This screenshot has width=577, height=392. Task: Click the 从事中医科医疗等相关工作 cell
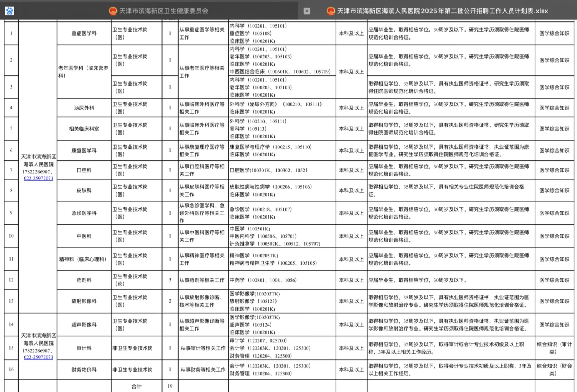tap(203, 236)
